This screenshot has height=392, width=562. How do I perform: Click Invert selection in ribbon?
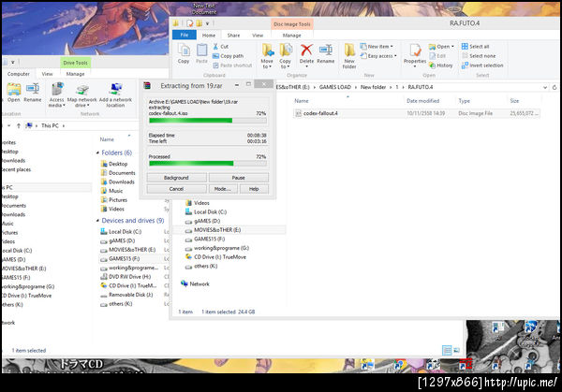click(482, 65)
